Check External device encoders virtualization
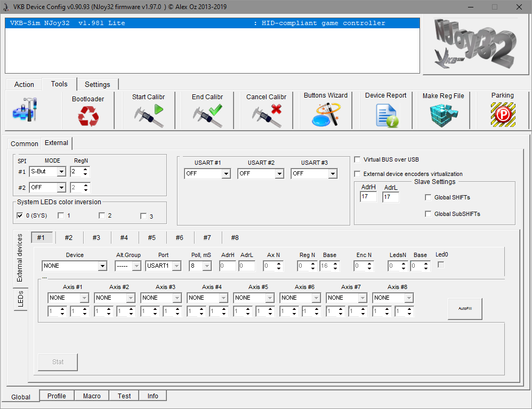Viewport: 532px width, 409px height. click(x=357, y=174)
